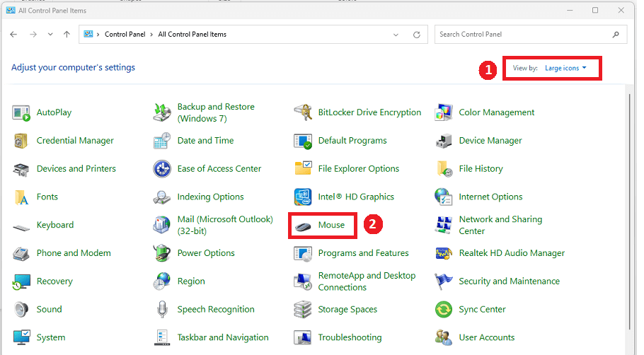Open the Device Manager text link
Viewport: 644px width, 355px height.
point(490,141)
